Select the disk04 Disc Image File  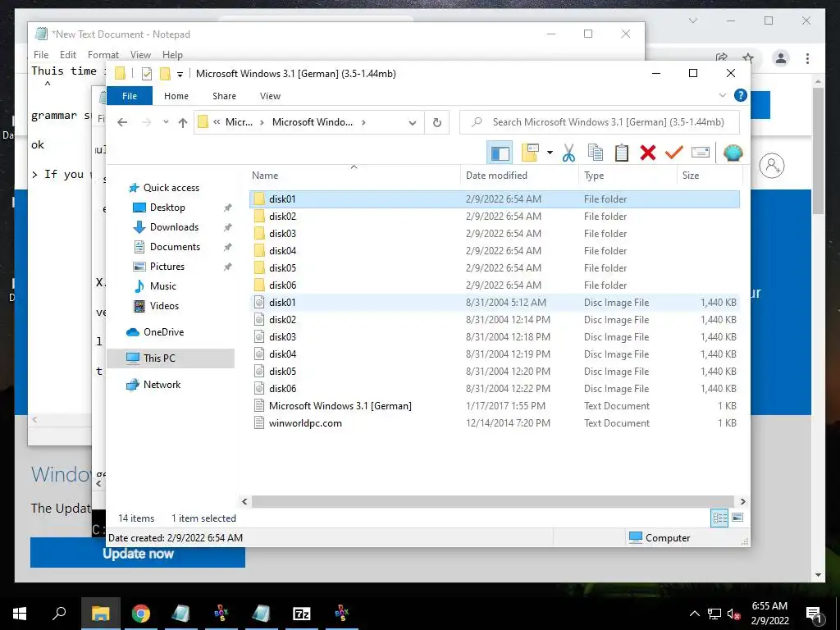pos(495,354)
